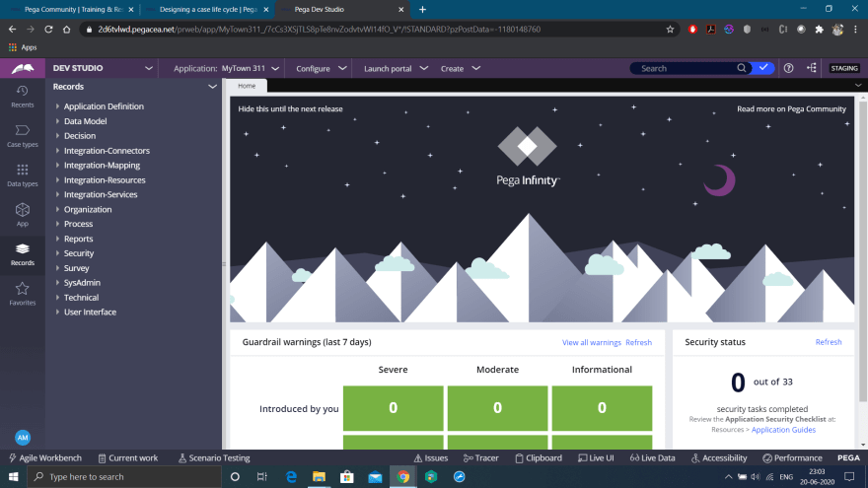Screen dimensions: 868x488
Task: Open the App explorer icon
Action: click(22, 215)
